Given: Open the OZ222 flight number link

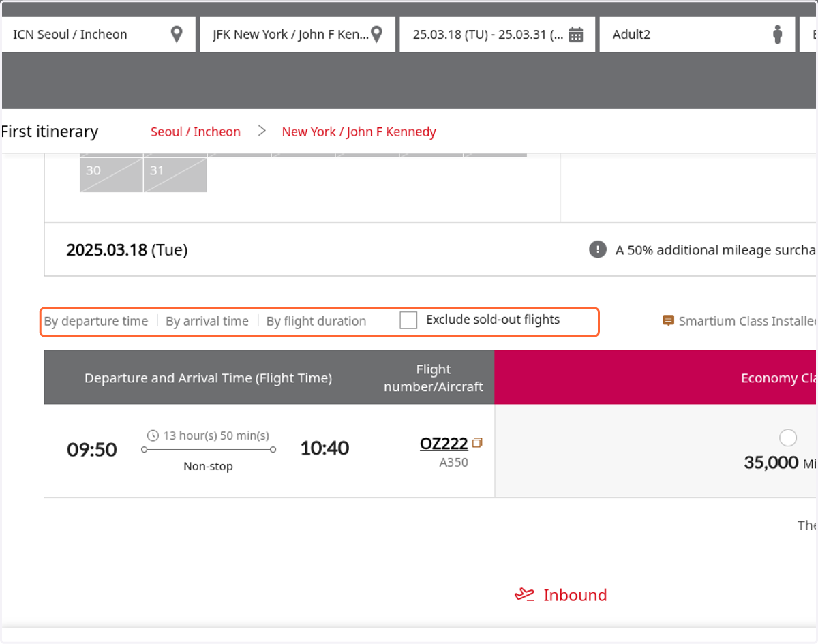Looking at the screenshot, I should tap(444, 444).
